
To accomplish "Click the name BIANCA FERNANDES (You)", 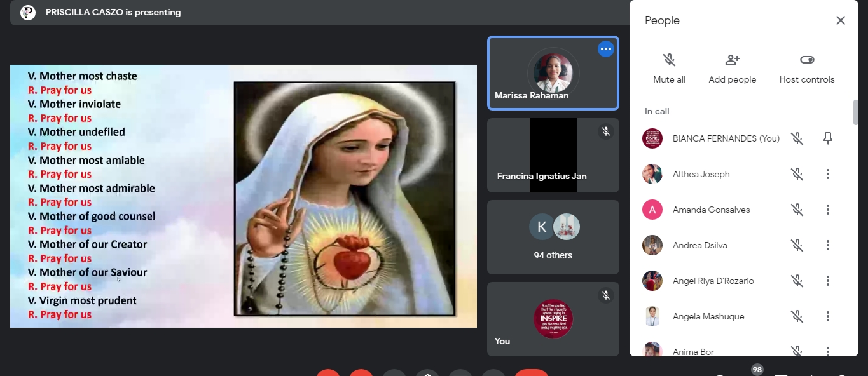I will 726,138.
